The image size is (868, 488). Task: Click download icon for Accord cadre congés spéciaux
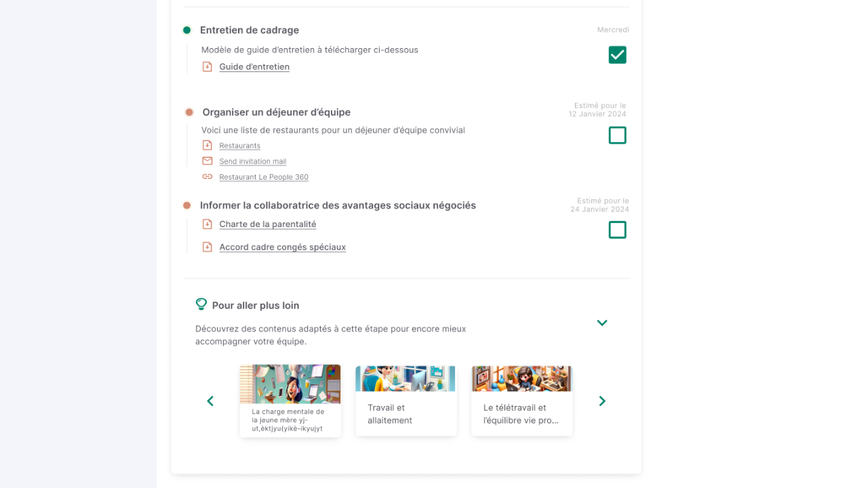(x=208, y=247)
